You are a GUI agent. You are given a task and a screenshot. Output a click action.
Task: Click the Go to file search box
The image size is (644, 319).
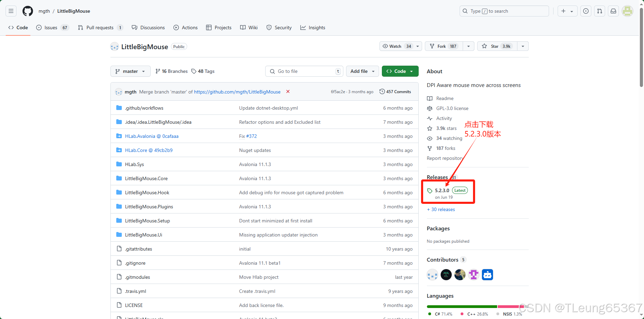point(304,71)
